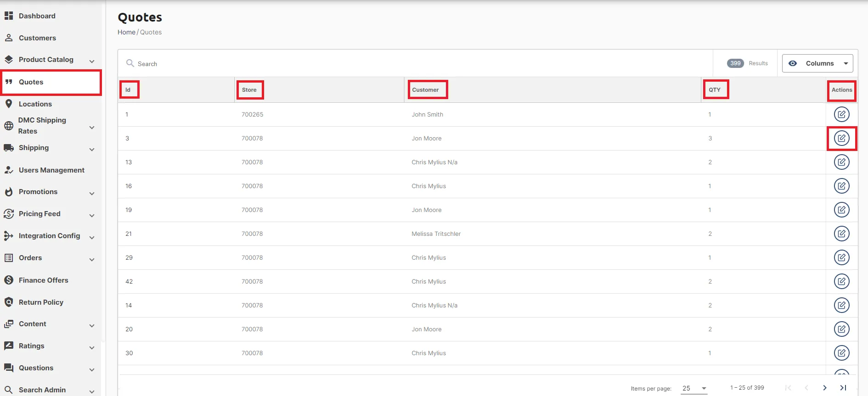Go to next page of quotes
The image size is (868, 396).
click(825, 388)
